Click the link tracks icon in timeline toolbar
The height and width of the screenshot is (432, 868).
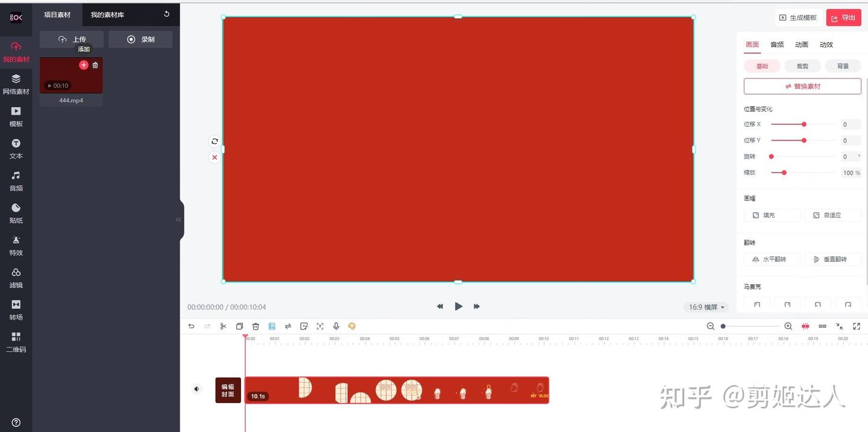823,326
